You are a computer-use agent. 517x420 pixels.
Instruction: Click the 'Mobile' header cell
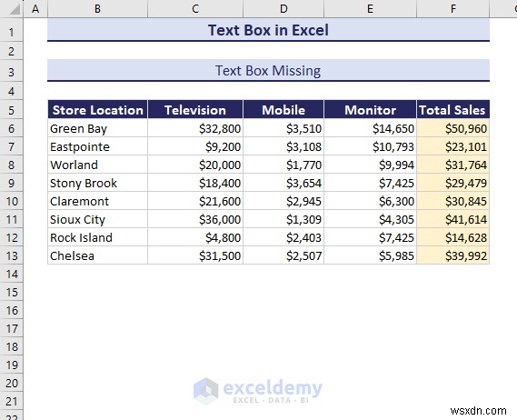click(x=283, y=109)
